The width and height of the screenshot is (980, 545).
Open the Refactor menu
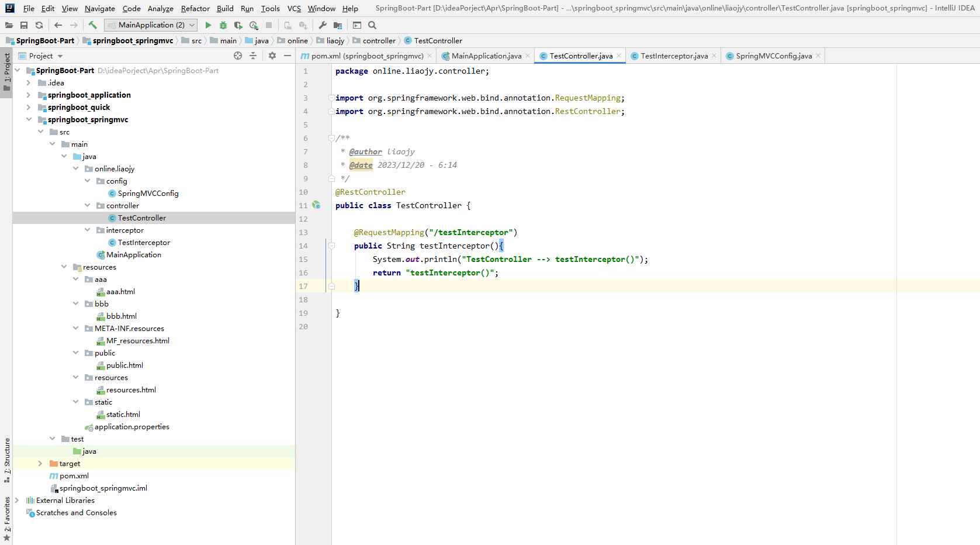195,8
